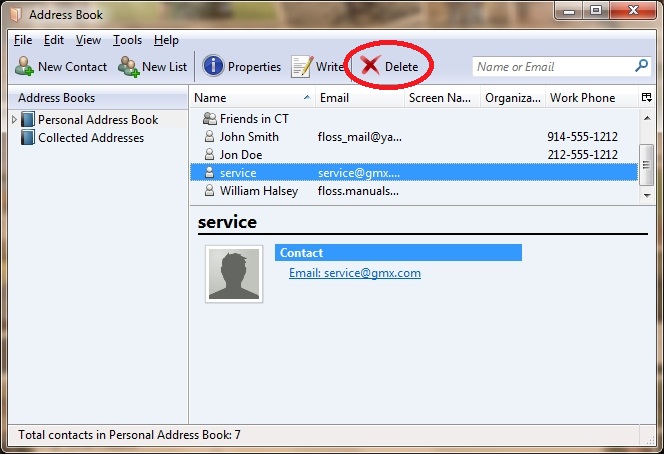
Task: Sort by Organization column header
Action: pos(513,98)
